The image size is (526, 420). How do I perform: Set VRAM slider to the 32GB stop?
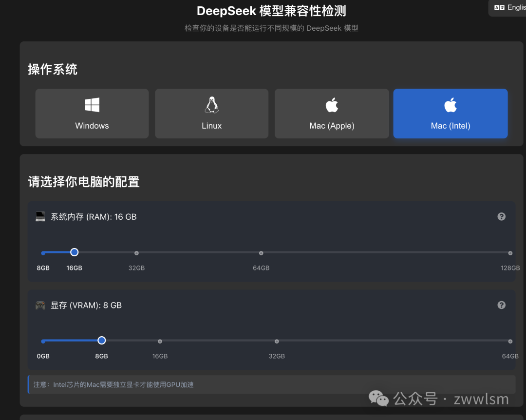(x=277, y=342)
